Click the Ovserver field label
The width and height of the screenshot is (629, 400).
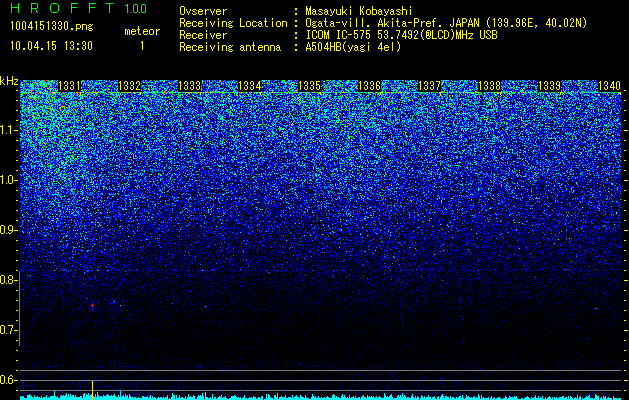(x=203, y=11)
